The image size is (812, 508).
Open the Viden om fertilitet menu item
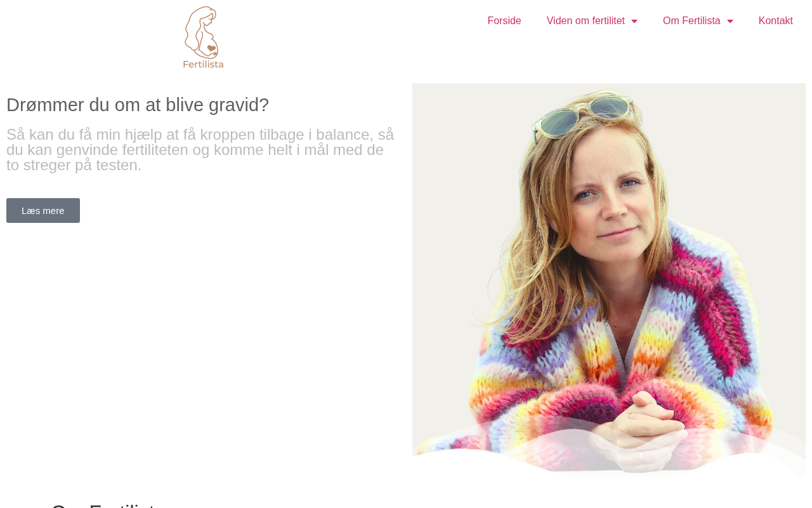(586, 21)
